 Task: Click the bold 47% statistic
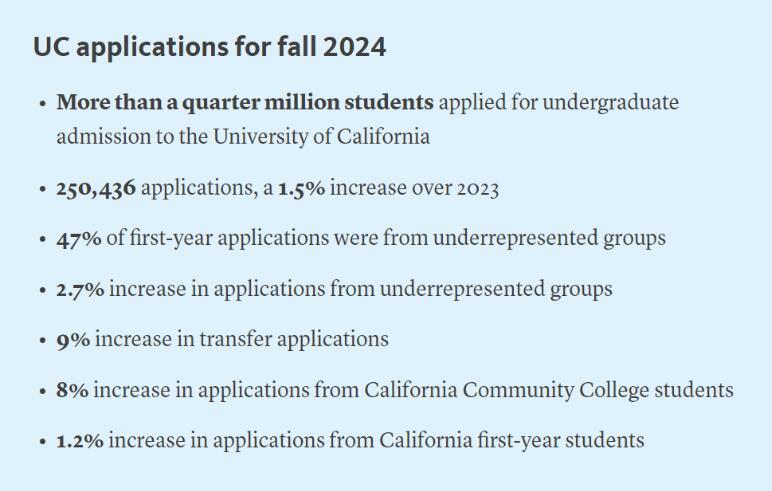click(x=79, y=239)
